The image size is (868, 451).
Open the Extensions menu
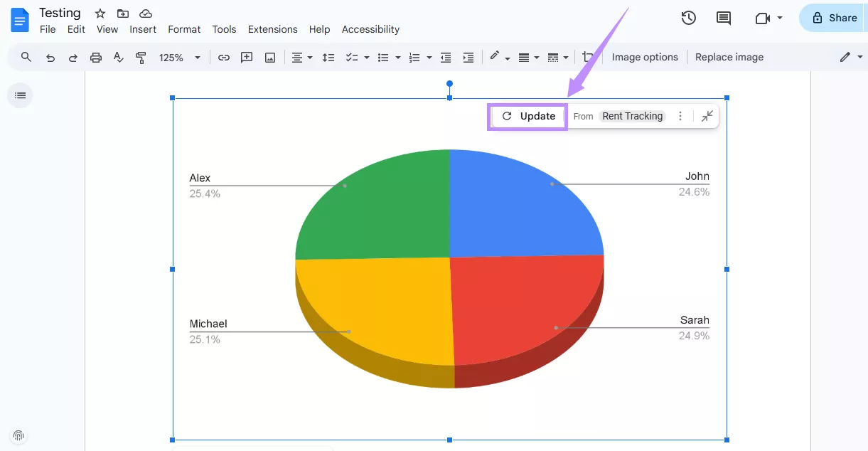coord(273,29)
